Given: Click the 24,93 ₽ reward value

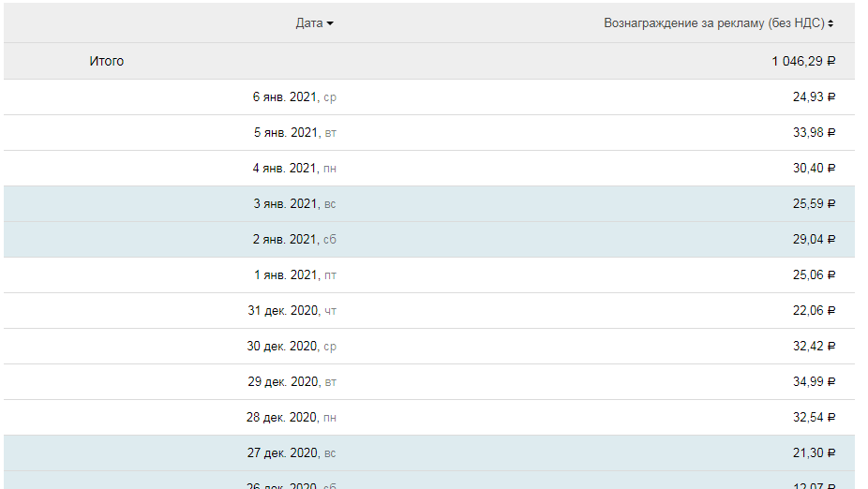Looking at the screenshot, I should [x=814, y=96].
